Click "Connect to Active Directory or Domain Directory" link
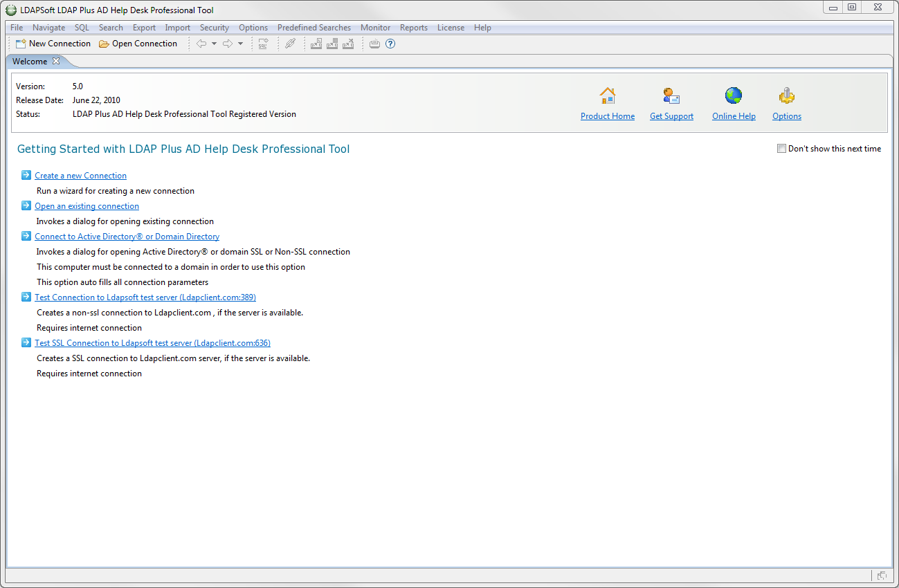This screenshot has height=588, width=899. 127,237
